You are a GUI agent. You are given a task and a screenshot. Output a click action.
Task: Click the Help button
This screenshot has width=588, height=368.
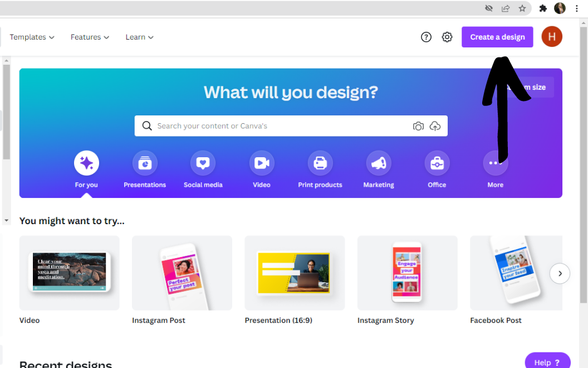tap(547, 362)
